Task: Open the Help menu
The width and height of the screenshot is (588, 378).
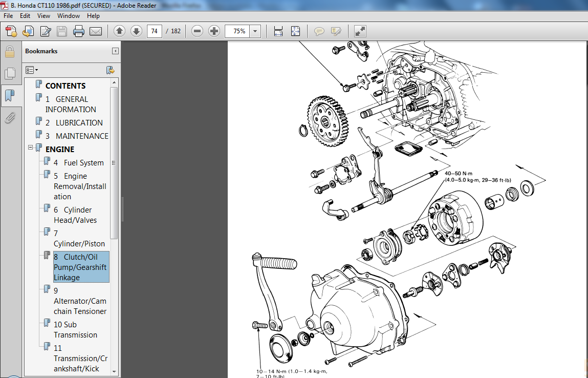Action: (x=93, y=16)
